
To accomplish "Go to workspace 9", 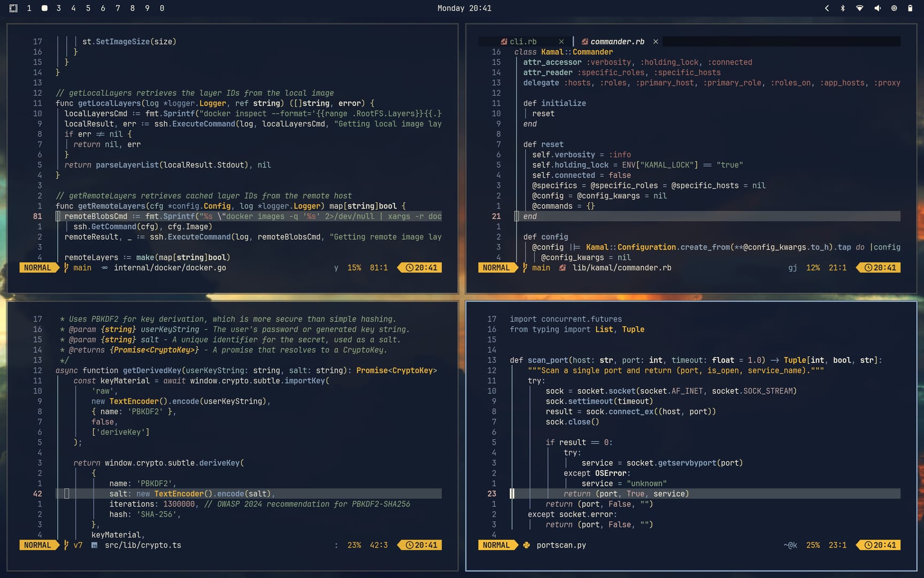I will 147,8.
